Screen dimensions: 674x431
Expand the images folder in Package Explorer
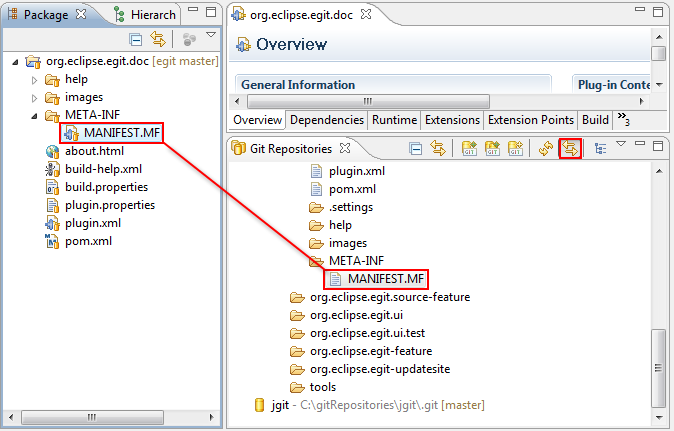click(x=34, y=98)
